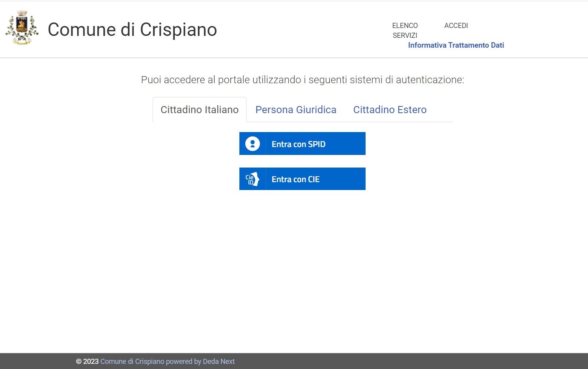Click the CIE ID card icon
Screen dimensions: 588x369
click(x=252, y=179)
